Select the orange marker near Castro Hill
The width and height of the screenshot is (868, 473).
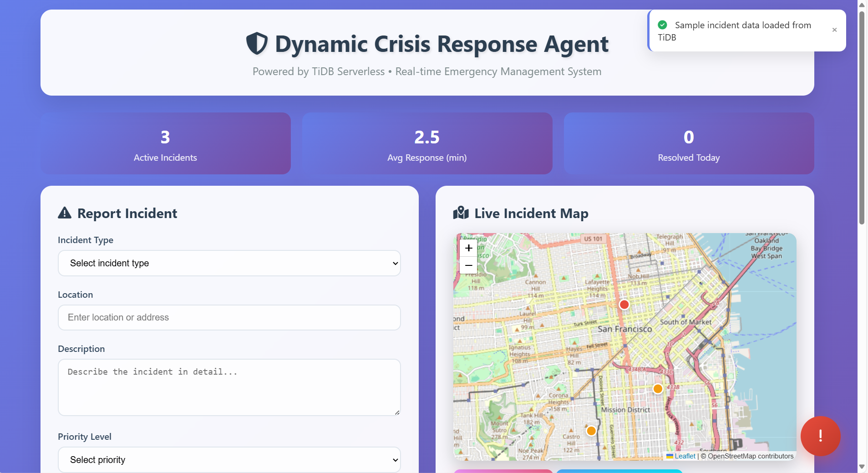tap(591, 431)
